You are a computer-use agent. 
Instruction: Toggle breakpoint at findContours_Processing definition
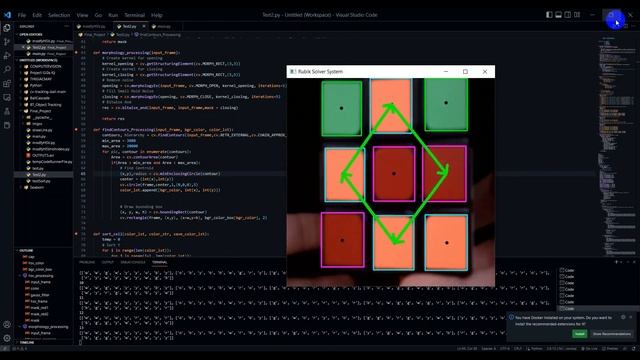coord(76,130)
